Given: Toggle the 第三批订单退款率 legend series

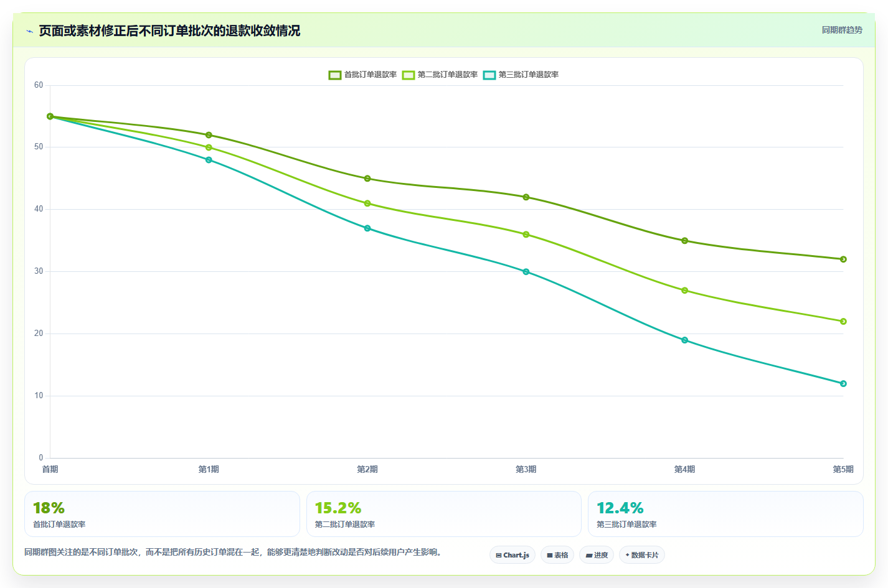Looking at the screenshot, I should click(521, 75).
